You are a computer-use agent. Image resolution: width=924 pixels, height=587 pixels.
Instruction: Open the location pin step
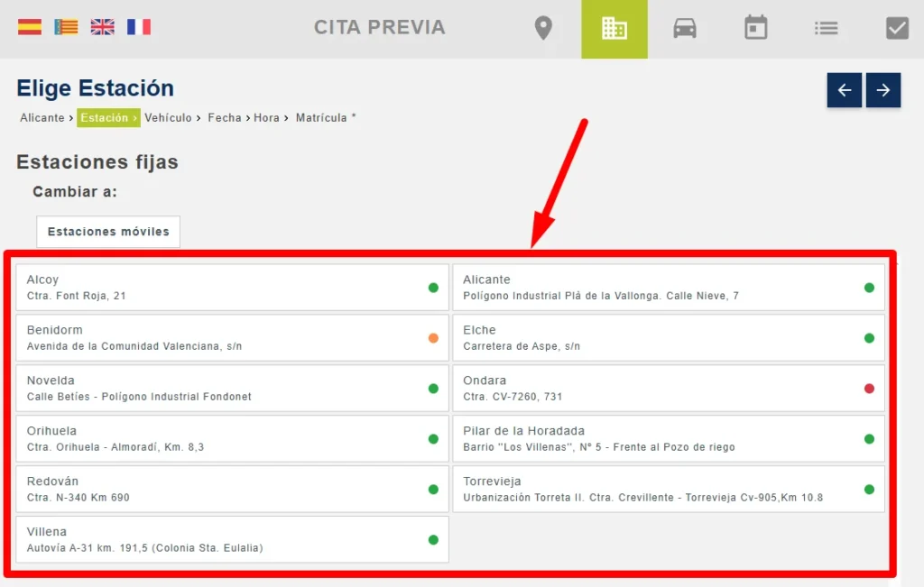coord(543,29)
